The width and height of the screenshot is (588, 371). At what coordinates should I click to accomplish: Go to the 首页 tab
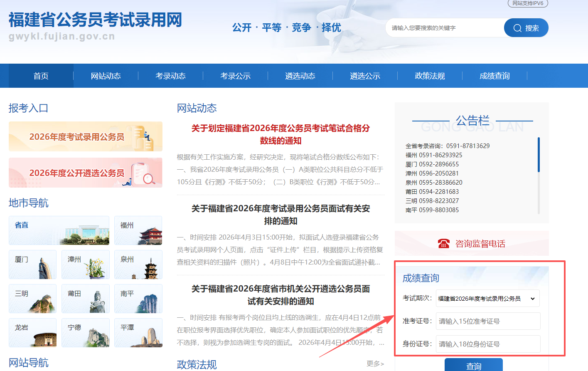pyautogui.click(x=41, y=76)
